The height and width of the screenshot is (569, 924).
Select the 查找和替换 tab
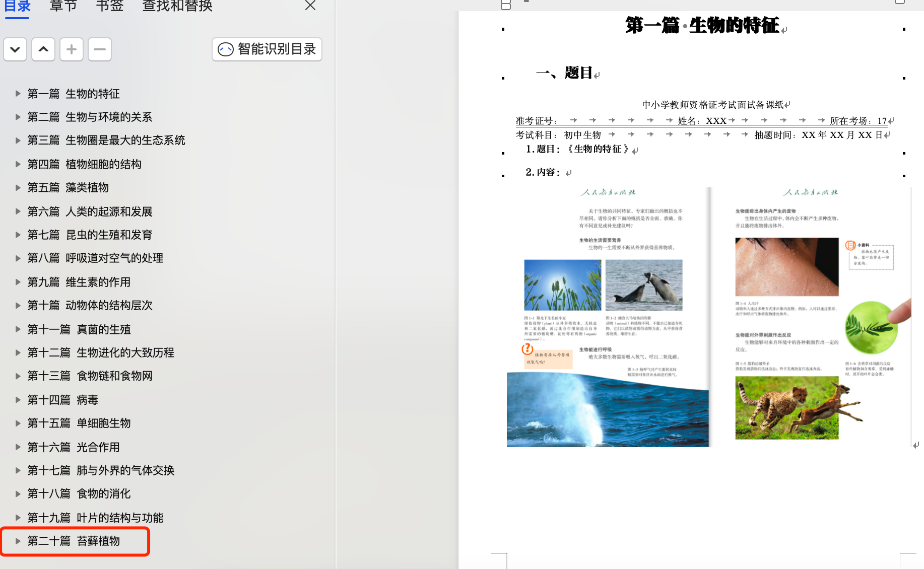(177, 6)
